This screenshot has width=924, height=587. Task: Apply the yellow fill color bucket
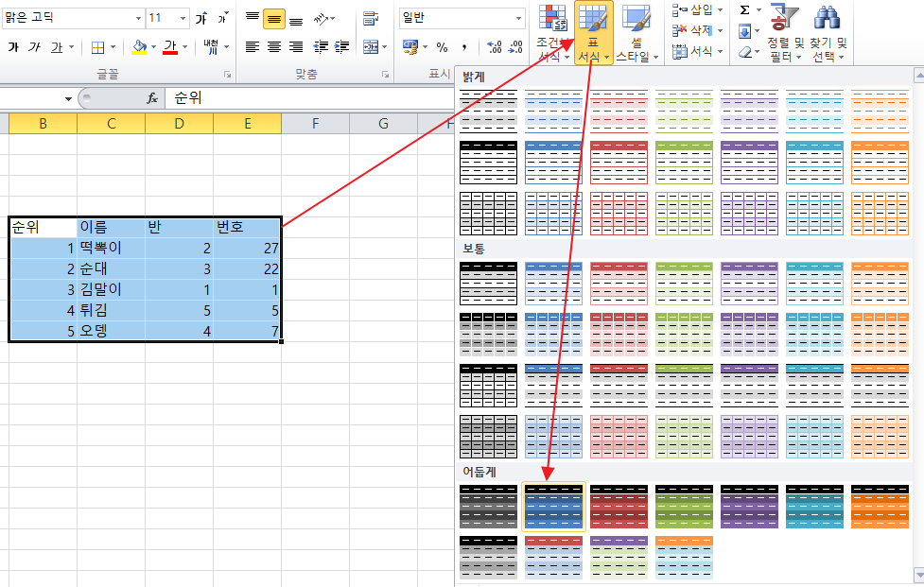click(139, 47)
